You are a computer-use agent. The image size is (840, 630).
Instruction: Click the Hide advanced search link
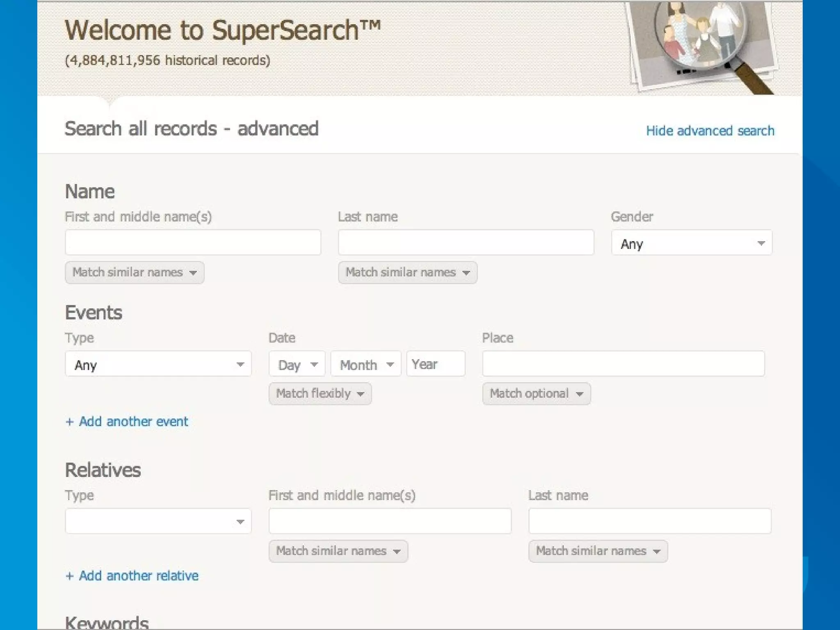pos(710,131)
